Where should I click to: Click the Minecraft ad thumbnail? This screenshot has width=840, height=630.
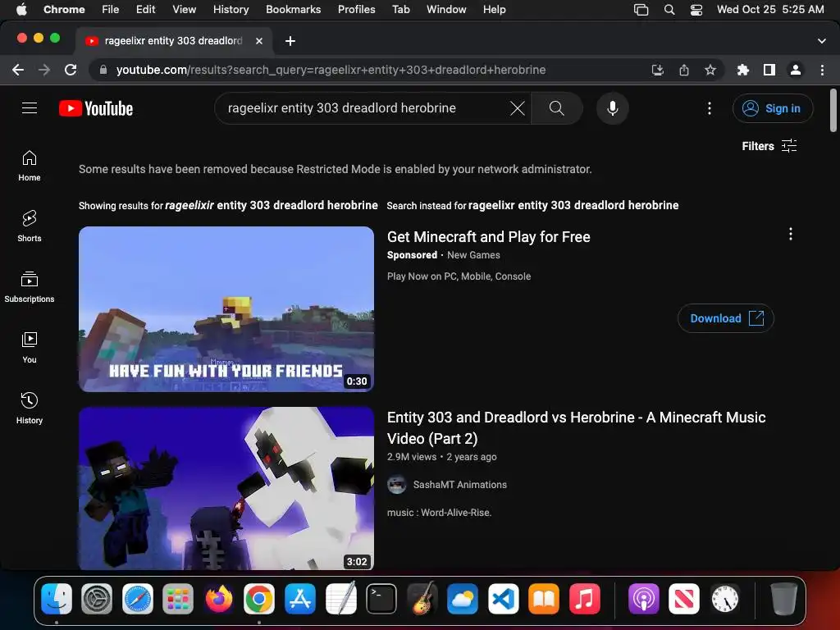[x=226, y=309]
